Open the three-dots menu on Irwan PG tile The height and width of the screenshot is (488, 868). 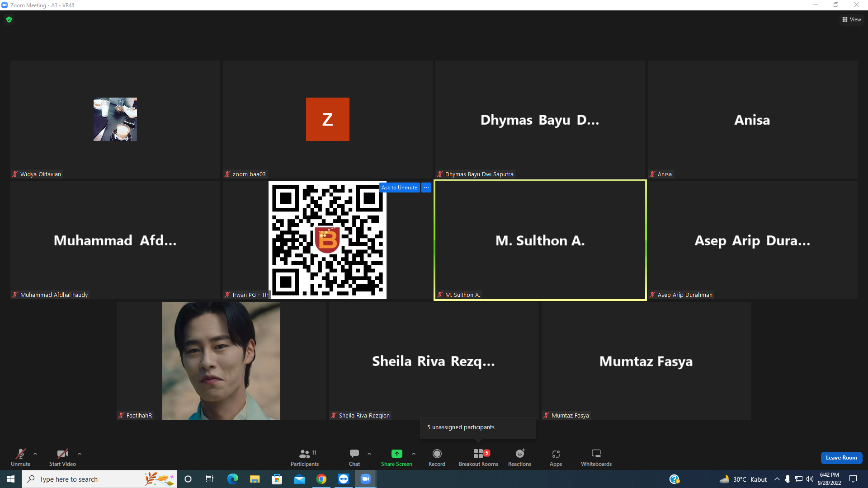coord(426,188)
